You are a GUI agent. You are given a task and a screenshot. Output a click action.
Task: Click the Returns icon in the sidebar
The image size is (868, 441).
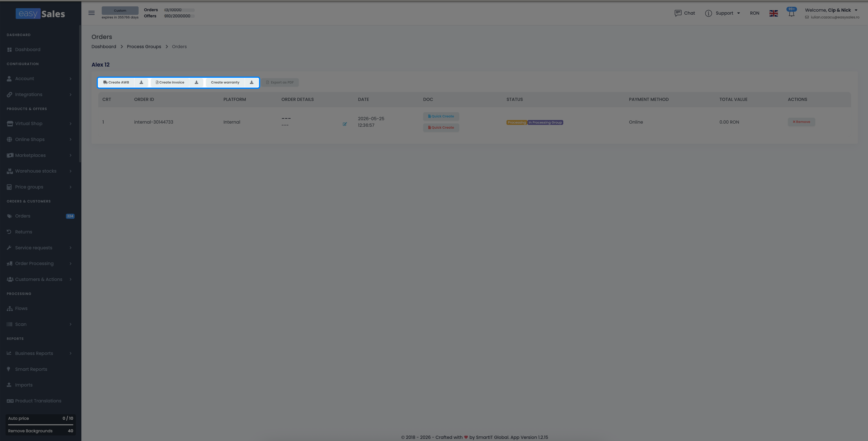click(x=10, y=232)
